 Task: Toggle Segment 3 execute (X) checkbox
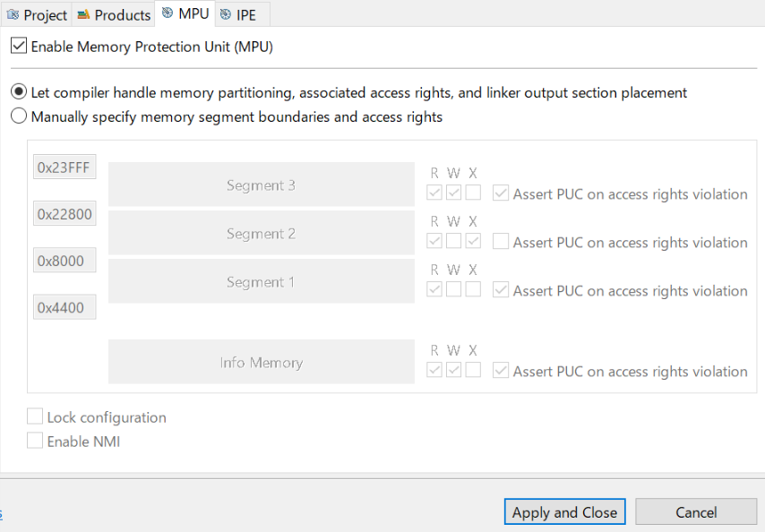473,193
